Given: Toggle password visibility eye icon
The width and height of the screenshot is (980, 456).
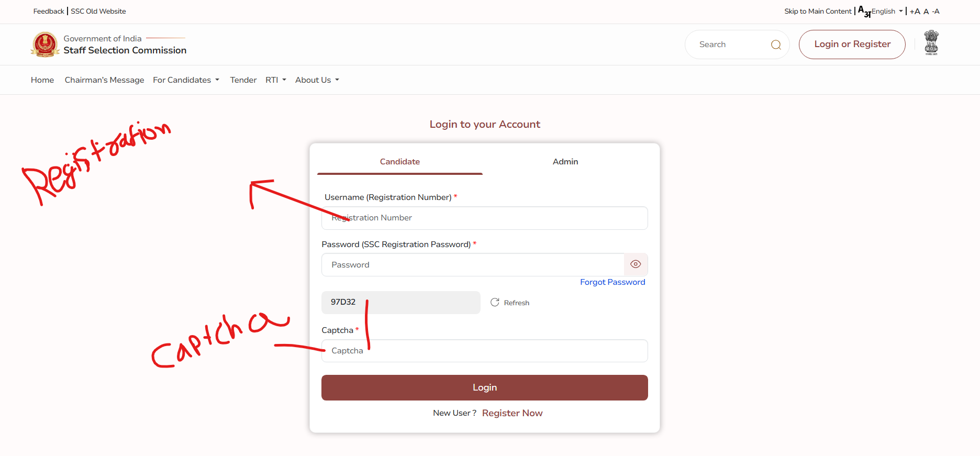Looking at the screenshot, I should click(x=636, y=264).
